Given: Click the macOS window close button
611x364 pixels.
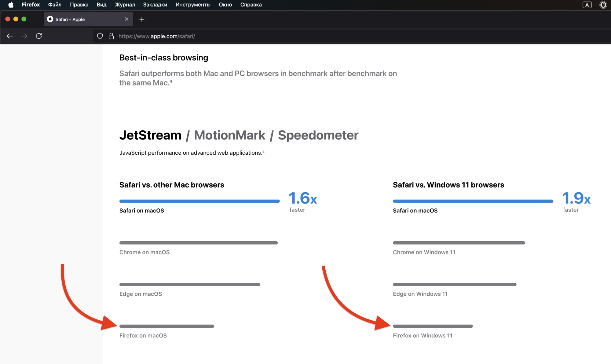Looking at the screenshot, I should click(x=8, y=19).
